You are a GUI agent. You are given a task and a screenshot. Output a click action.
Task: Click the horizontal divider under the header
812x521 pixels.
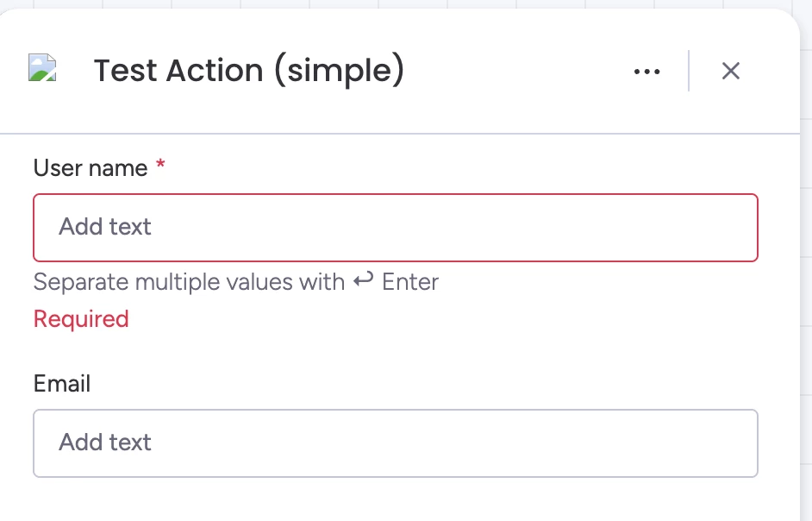click(397, 134)
